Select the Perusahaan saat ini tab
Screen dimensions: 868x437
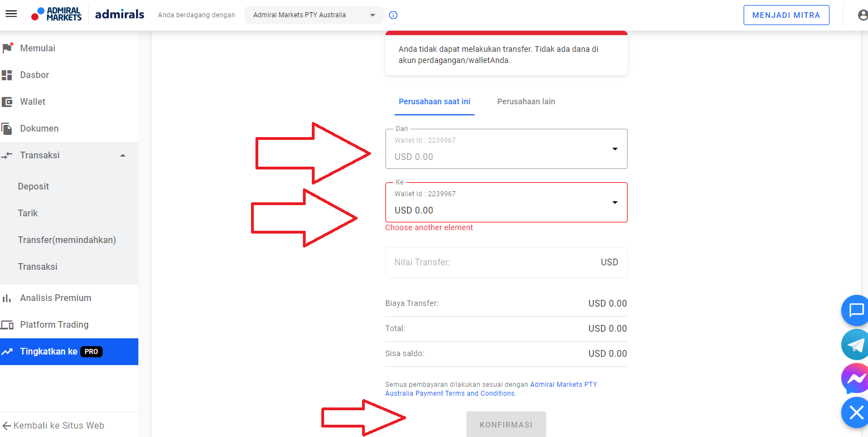pos(434,101)
